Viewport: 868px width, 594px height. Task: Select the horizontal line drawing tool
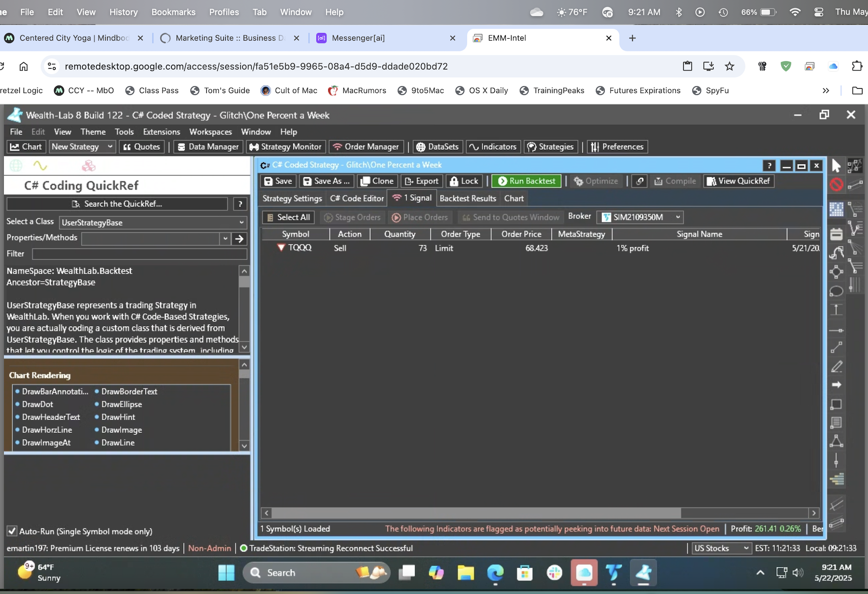coord(836,330)
